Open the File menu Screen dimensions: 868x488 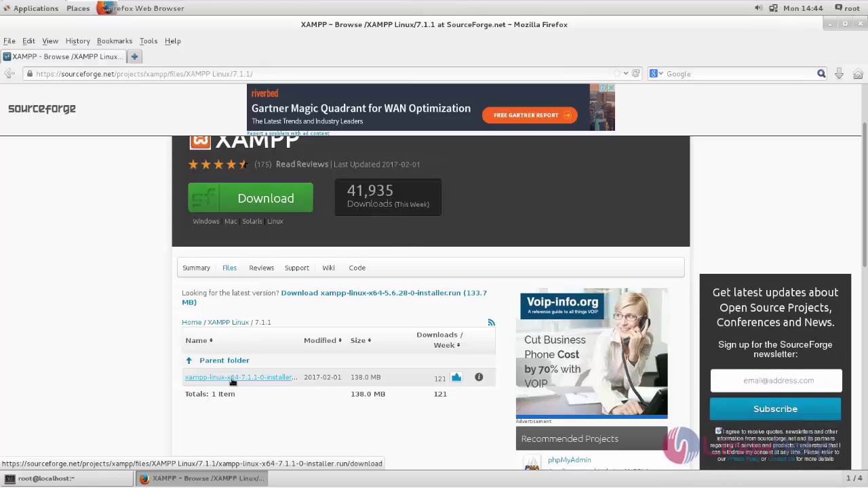[9, 41]
